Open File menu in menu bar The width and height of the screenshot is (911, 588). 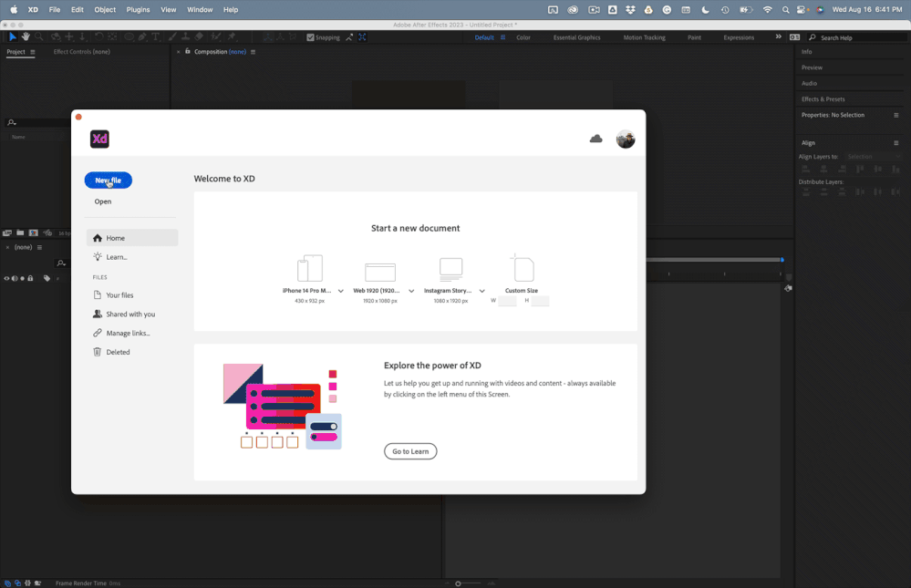pyautogui.click(x=55, y=9)
